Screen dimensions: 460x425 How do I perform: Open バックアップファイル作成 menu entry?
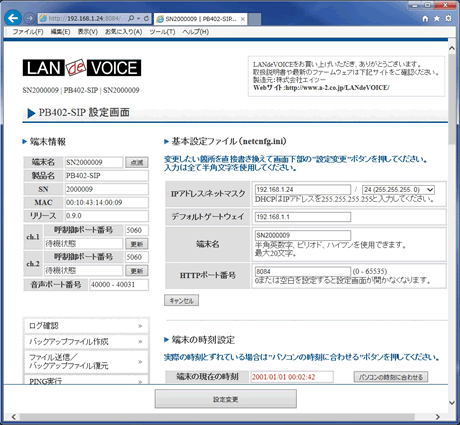tap(86, 342)
